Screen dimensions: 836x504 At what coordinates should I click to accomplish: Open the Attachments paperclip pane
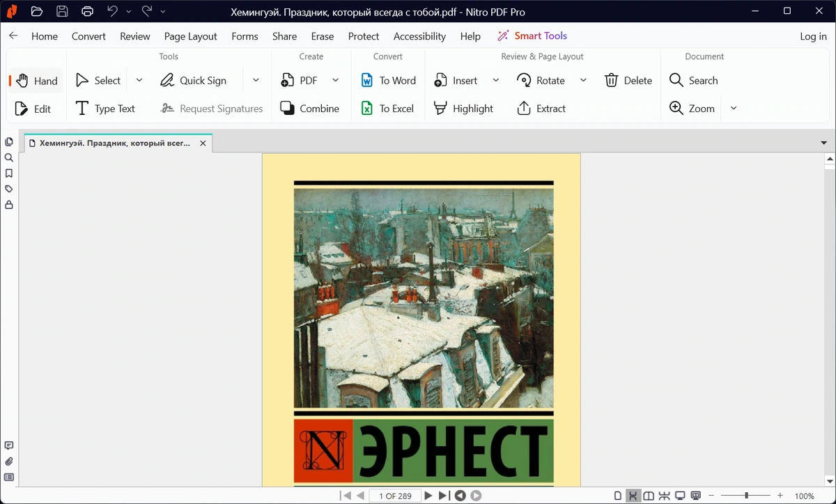coord(9,462)
